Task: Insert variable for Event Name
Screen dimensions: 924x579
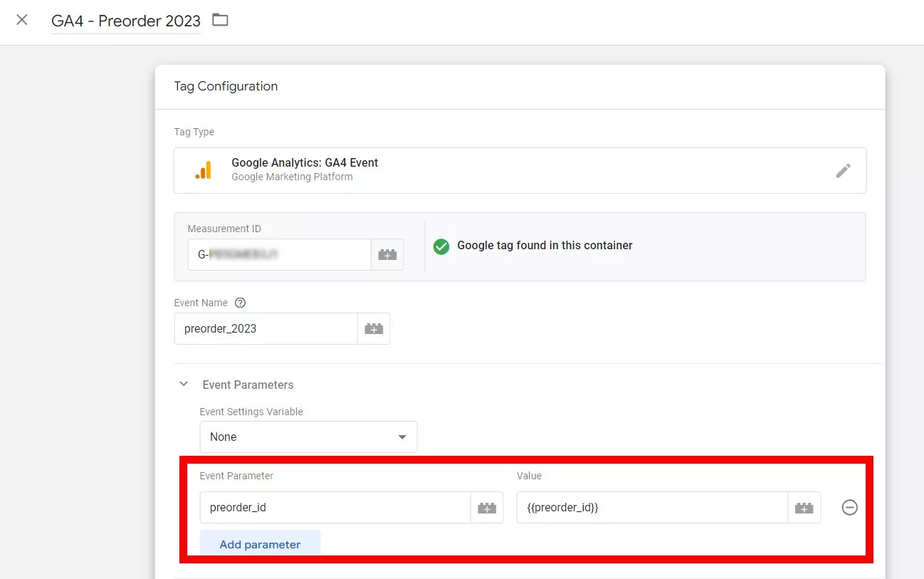Action: pyautogui.click(x=374, y=329)
